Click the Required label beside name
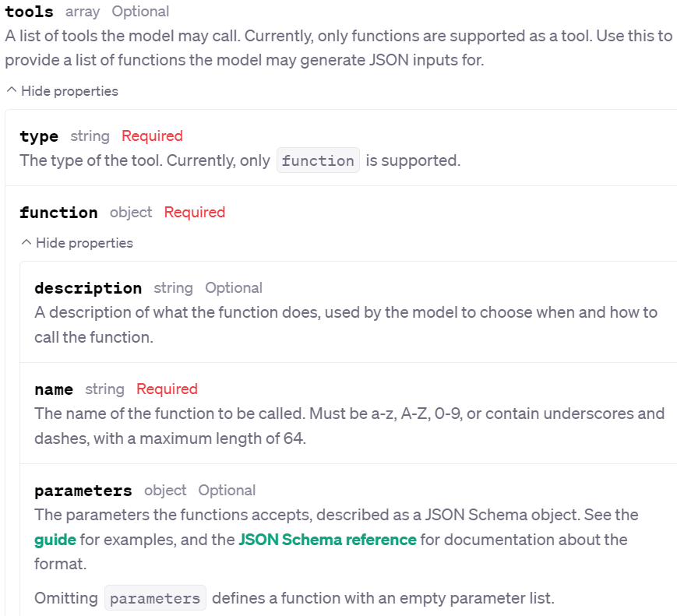The image size is (677, 616). click(x=166, y=389)
